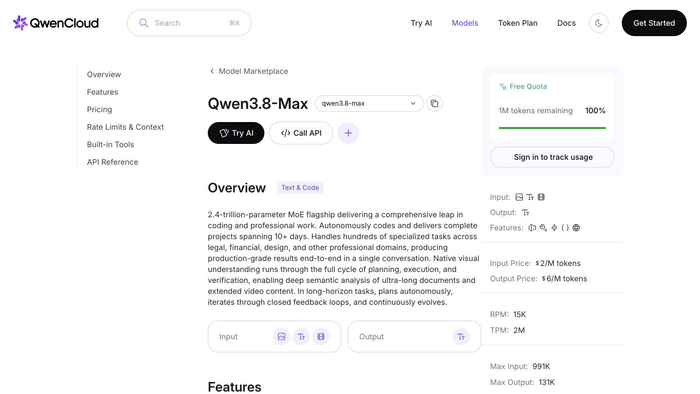Click the image icon in the Input card
Image resolution: width=700 pixels, height=394 pixels.
tap(282, 336)
